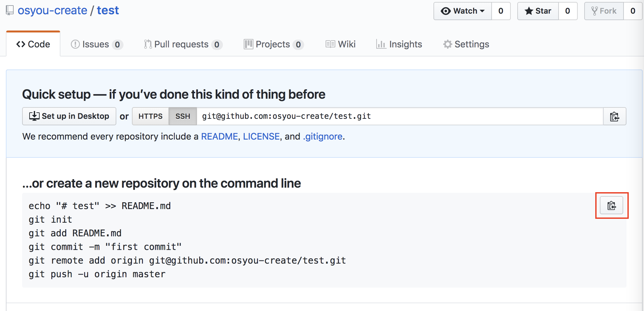Viewport: 644px width, 311px height.
Task: Click the 'echo "# test" >> README.md' line
Action: [100, 206]
